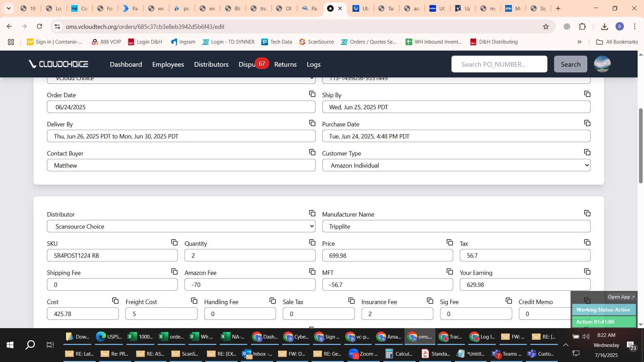Image resolution: width=644 pixels, height=362 pixels.
Task: Copy the Handling Fee value
Action: click(x=273, y=301)
